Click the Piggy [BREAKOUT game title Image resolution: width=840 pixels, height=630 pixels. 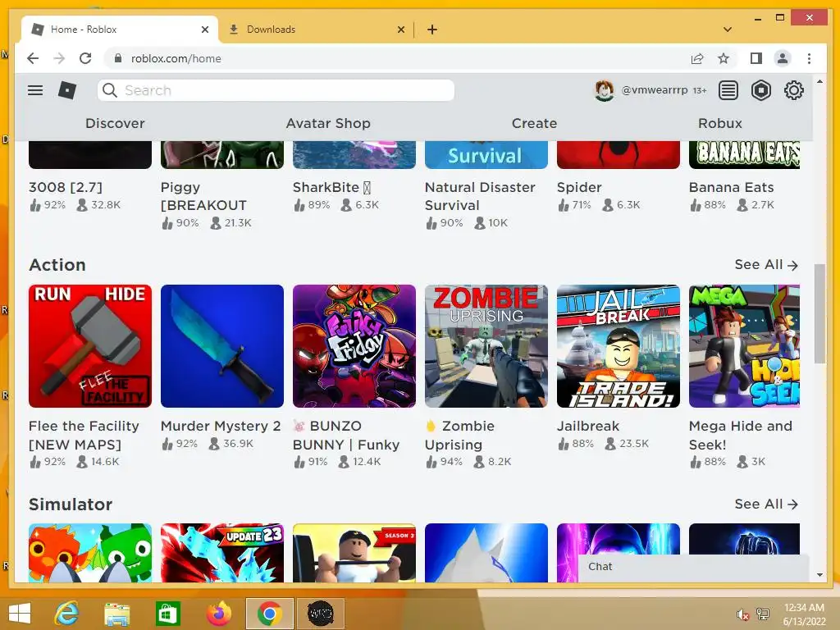click(x=203, y=196)
